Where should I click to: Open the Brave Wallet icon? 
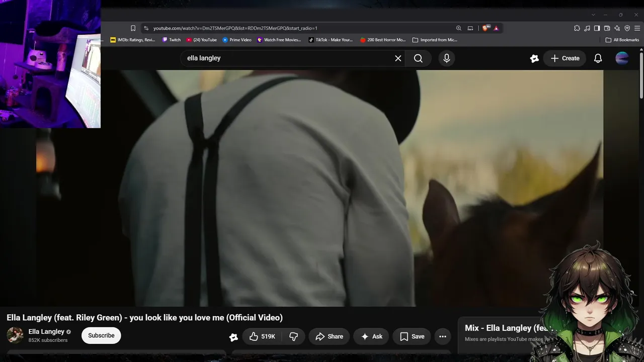[x=607, y=28]
